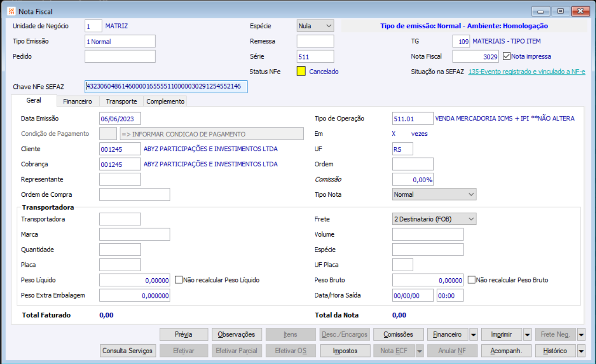Click the Transportadora code field

(120, 219)
